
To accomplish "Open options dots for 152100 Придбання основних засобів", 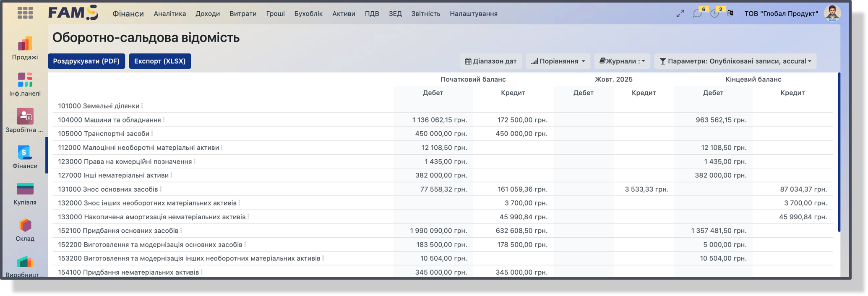I will 181,231.
